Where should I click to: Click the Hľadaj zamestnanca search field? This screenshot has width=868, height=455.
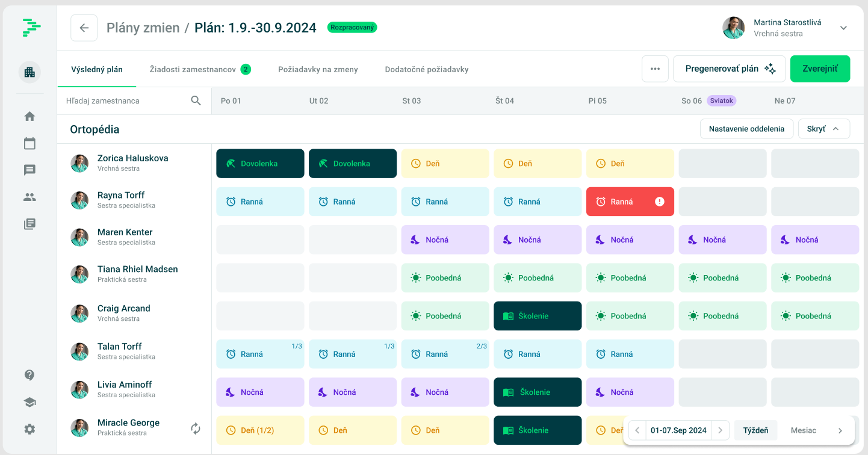pos(126,101)
